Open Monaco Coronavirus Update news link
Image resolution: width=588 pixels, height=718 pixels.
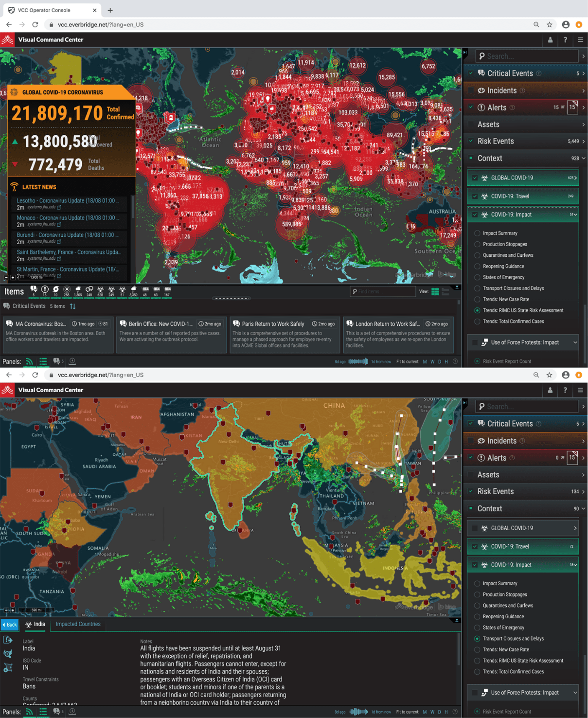(68, 218)
